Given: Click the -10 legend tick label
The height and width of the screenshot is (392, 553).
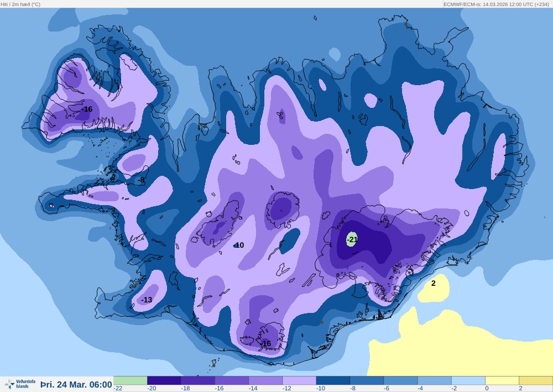Looking at the screenshot, I should point(321,388).
